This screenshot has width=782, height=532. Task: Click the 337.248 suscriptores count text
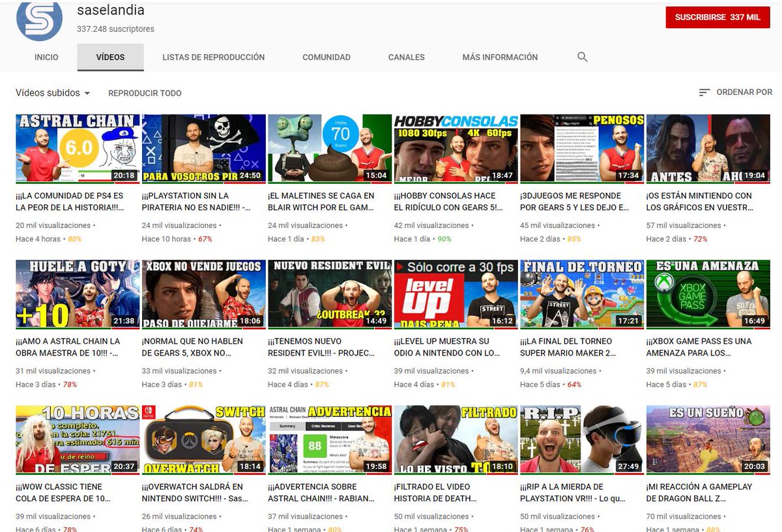[115, 29]
